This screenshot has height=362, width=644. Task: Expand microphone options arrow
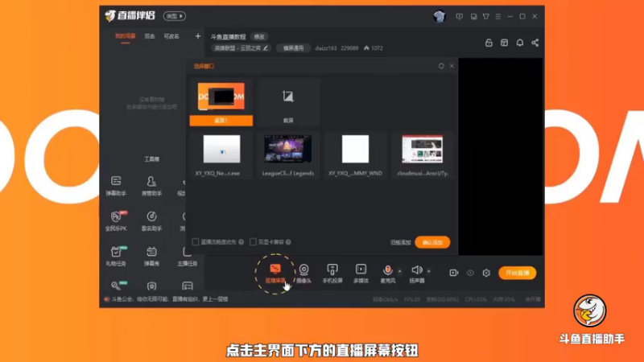pos(399,271)
